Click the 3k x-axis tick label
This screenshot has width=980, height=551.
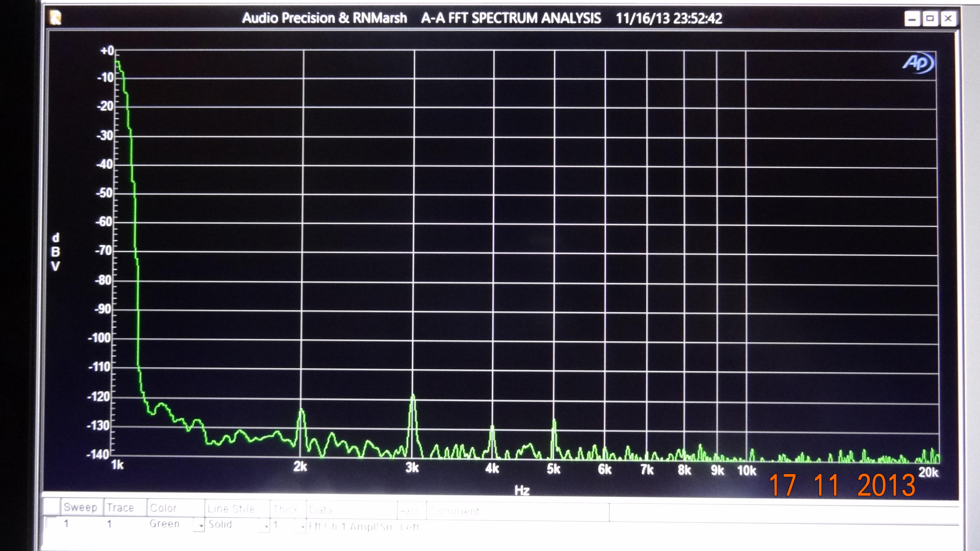pos(412,467)
